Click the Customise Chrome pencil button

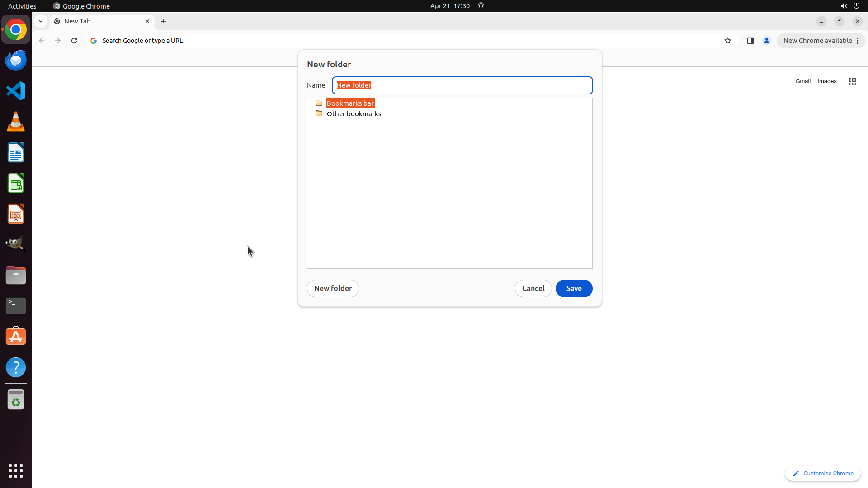click(822, 474)
